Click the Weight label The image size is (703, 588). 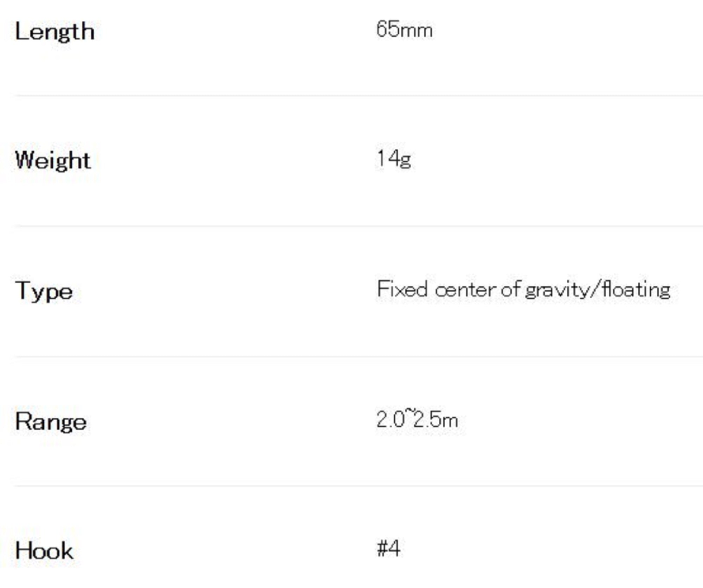point(53,160)
